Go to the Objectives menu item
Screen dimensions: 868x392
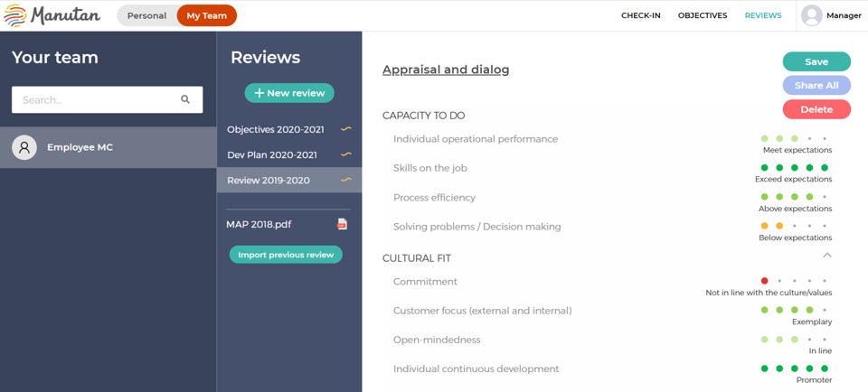703,15
